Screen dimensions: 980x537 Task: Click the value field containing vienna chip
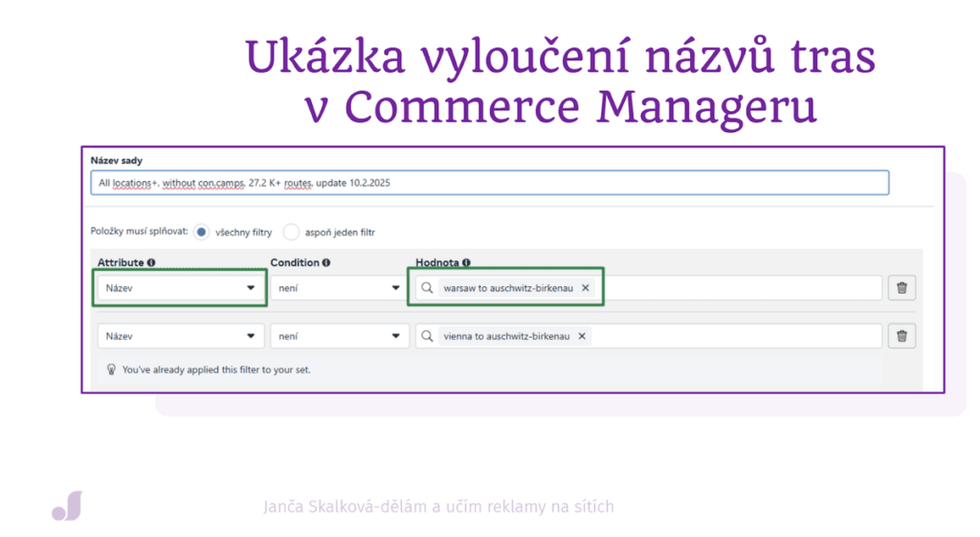pos(648,336)
